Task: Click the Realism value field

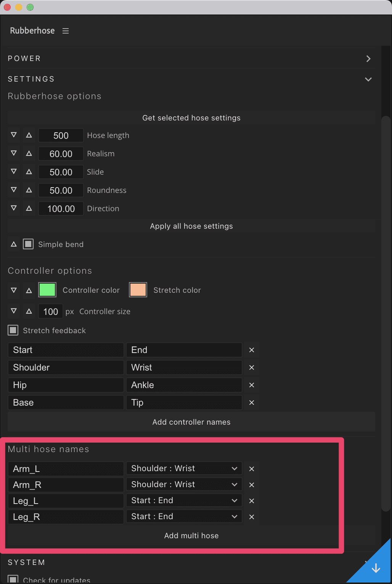Action: [61, 154]
